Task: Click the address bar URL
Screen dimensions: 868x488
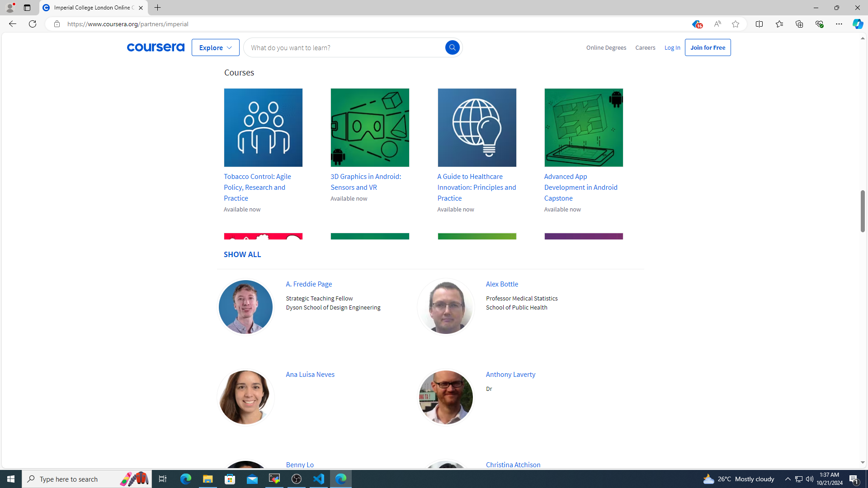Action: 128,24
